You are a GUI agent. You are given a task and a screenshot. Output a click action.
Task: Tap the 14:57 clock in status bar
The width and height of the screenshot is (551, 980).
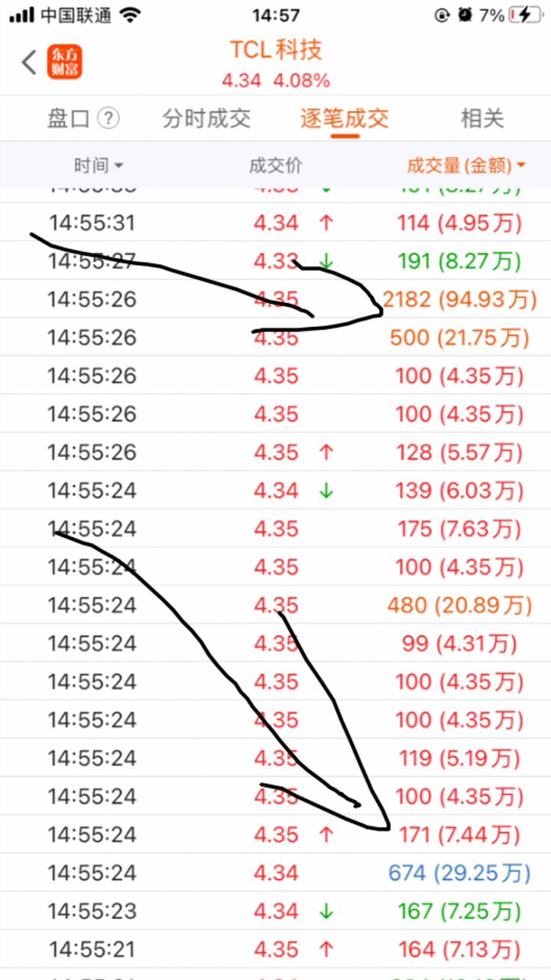[275, 15]
